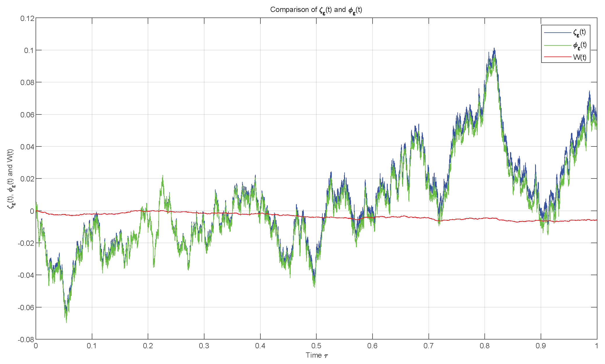Click the green line sample in legend
Viewport: 605px width, 364px height.
[557, 45]
